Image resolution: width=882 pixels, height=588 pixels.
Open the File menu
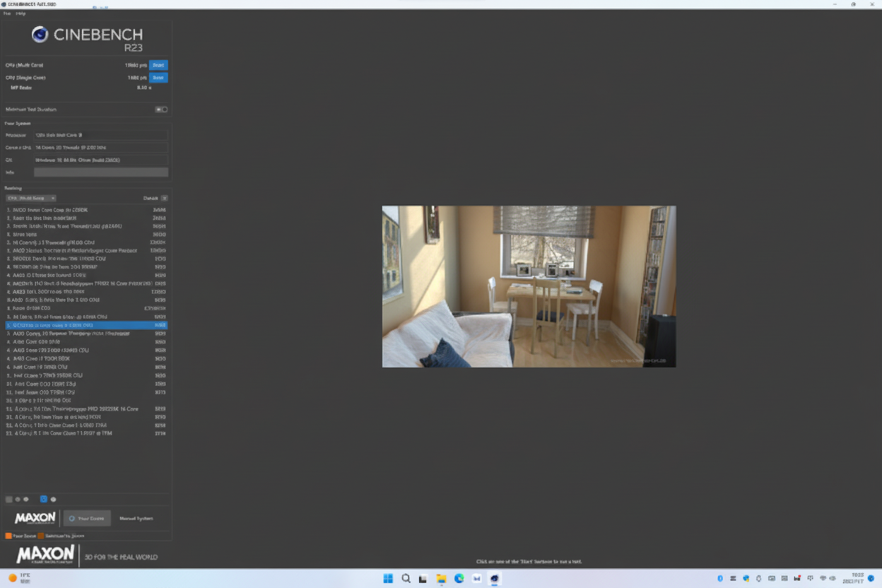[x=6, y=13]
